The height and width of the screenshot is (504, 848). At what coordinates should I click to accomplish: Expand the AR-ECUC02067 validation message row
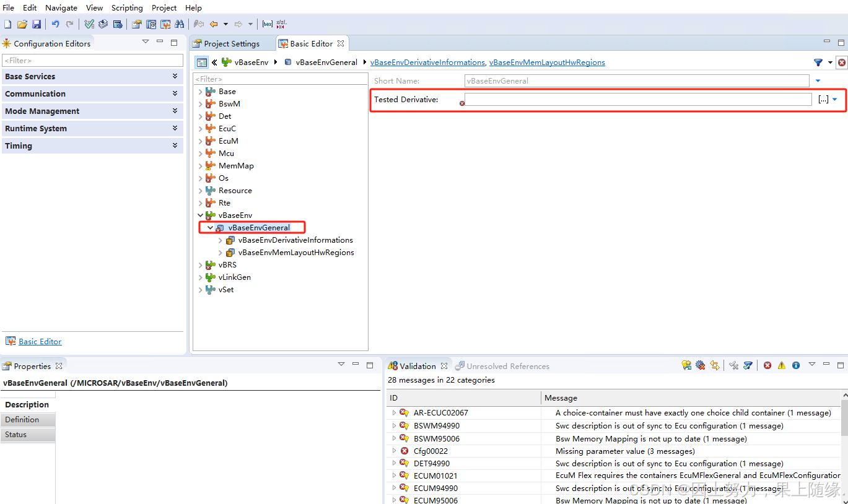[x=394, y=412]
